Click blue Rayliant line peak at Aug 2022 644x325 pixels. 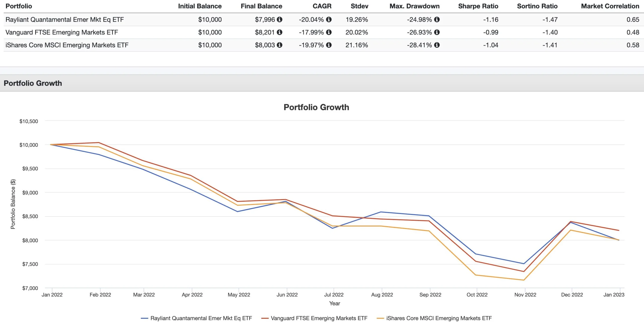pyautogui.click(x=381, y=212)
